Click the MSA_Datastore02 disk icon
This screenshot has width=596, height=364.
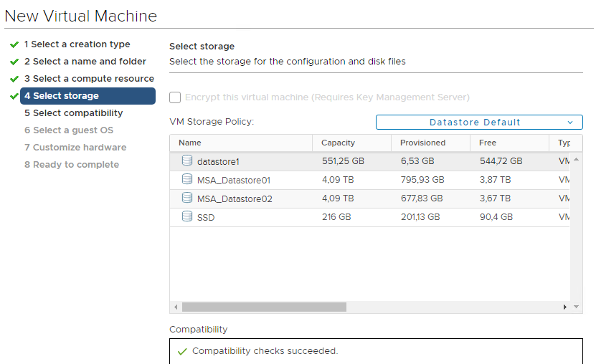[x=187, y=198]
